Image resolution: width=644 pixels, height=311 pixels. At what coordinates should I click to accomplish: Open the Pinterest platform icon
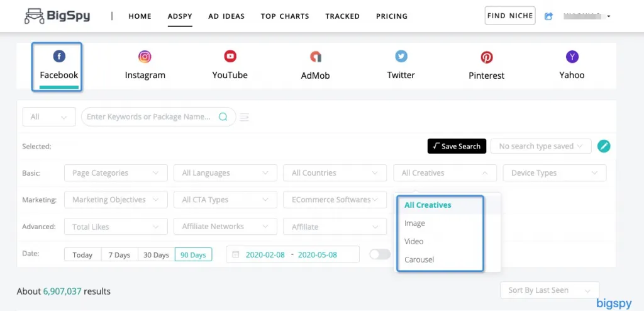[x=487, y=58]
